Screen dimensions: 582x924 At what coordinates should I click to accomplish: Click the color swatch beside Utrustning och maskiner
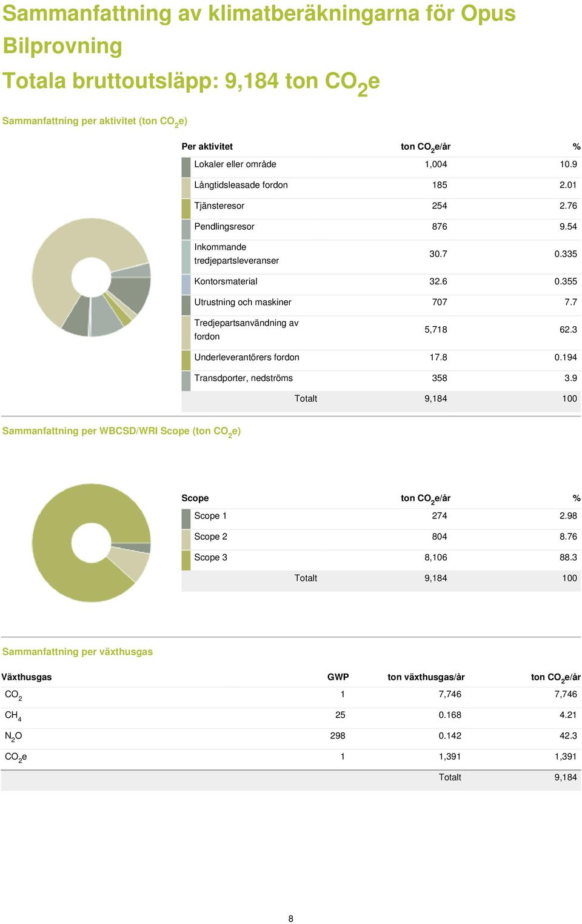186,305
